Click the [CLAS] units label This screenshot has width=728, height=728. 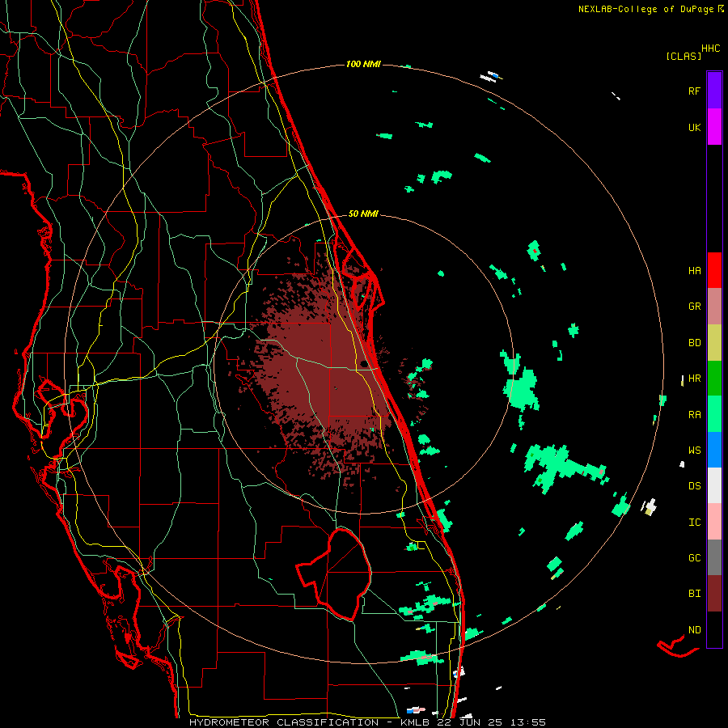(684, 57)
